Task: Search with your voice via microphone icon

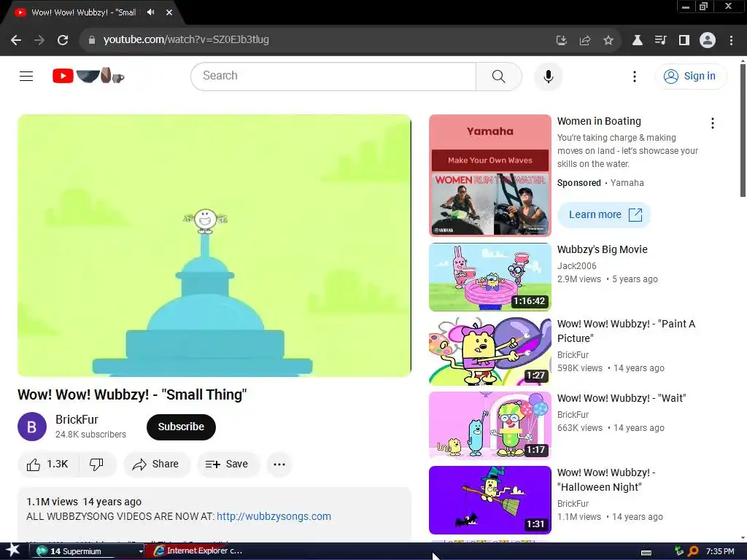Action: [549, 76]
